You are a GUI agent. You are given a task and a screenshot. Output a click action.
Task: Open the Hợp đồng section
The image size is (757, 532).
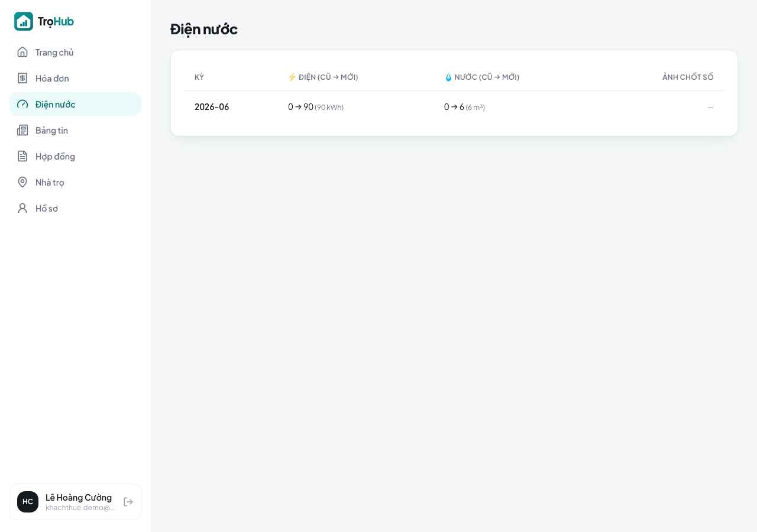pyautogui.click(x=75, y=156)
